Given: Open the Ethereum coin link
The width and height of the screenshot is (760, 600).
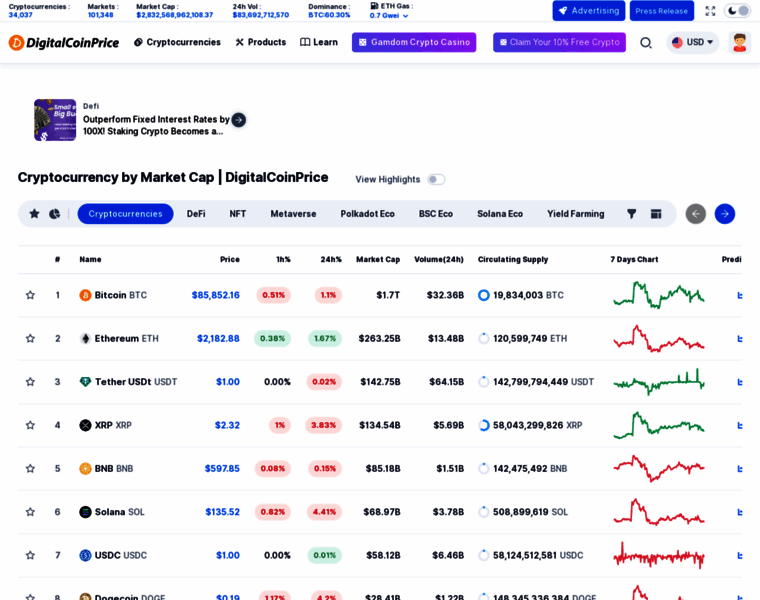Looking at the screenshot, I should tap(118, 338).
